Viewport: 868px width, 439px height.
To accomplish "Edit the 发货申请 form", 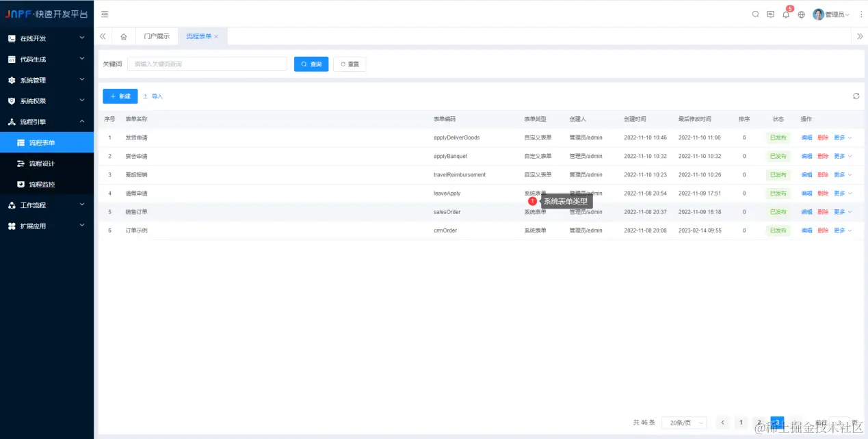I will click(807, 137).
